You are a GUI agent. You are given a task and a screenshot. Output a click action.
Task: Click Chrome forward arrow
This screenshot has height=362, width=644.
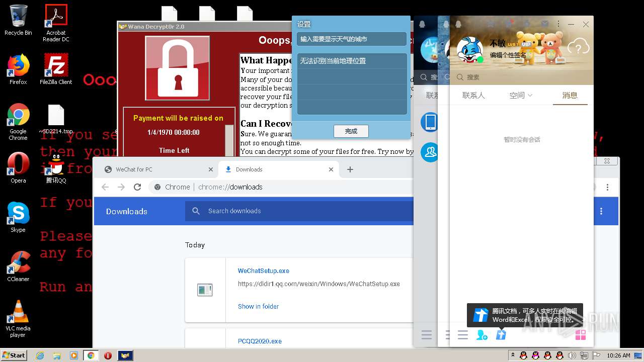tap(121, 187)
